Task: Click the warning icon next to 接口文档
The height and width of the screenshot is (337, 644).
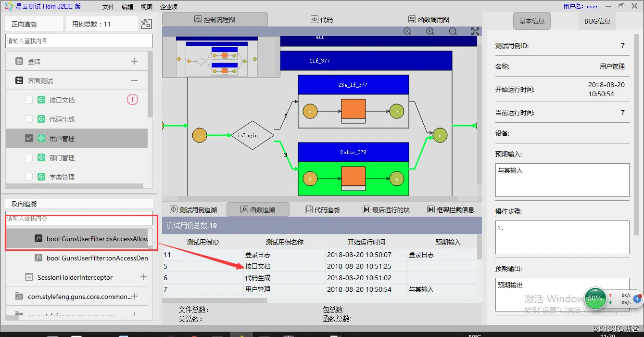Action: point(132,99)
